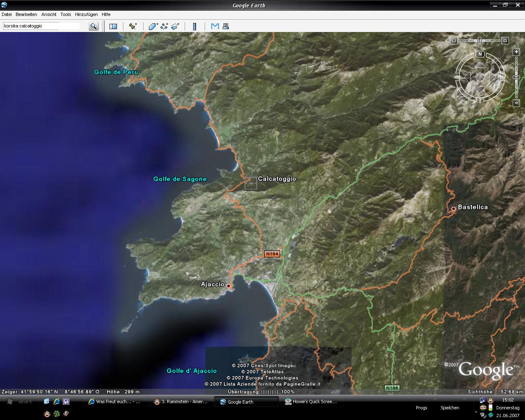
Task: Switch to Howie's Quick Screen taskbar window
Action: point(312,402)
